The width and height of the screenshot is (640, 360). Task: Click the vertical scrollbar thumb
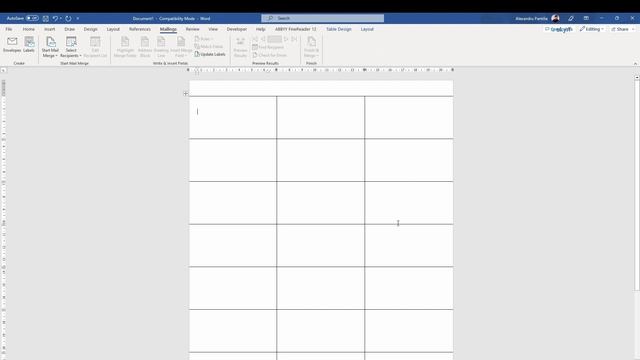(637, 186)
